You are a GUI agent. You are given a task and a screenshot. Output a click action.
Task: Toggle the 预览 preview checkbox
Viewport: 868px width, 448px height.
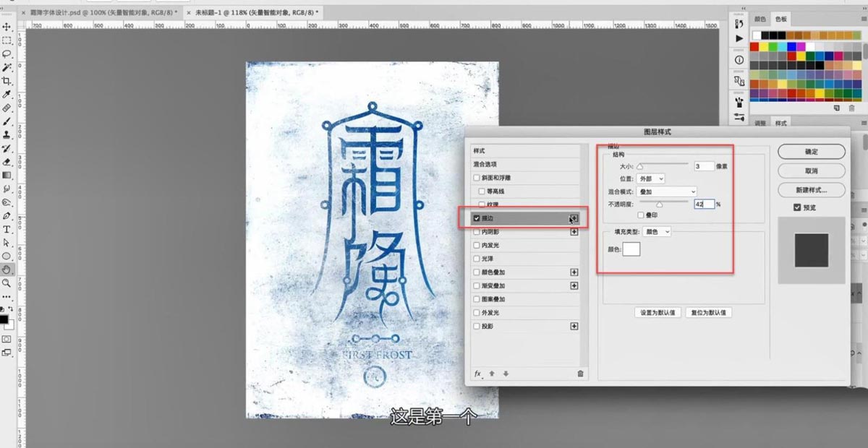click(x=797, y=207)
